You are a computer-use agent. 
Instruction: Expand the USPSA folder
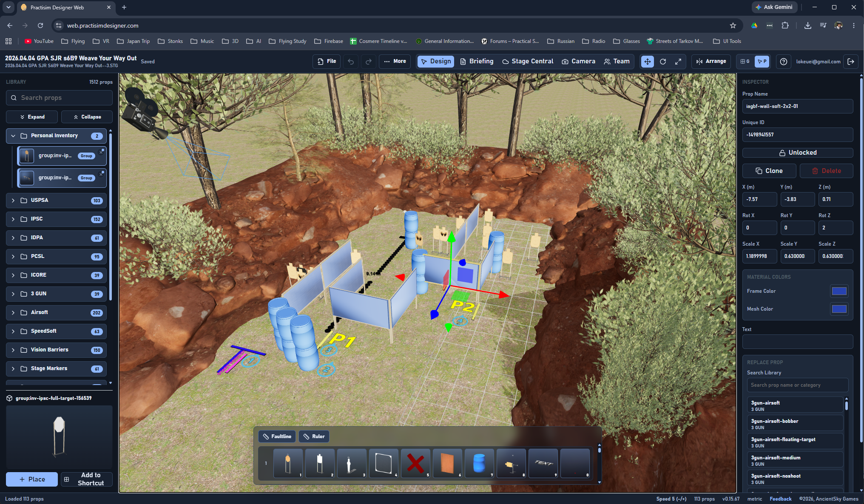coord(13,201)
